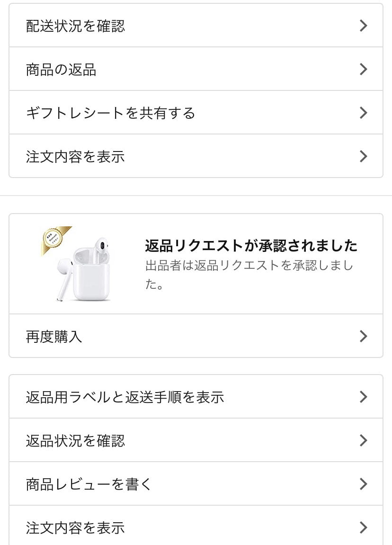Image resolution: width=392 pixels, height=545 pixels.
Task: Open 返品用ラベルと返送手順を表示
Action: [125, 397]
